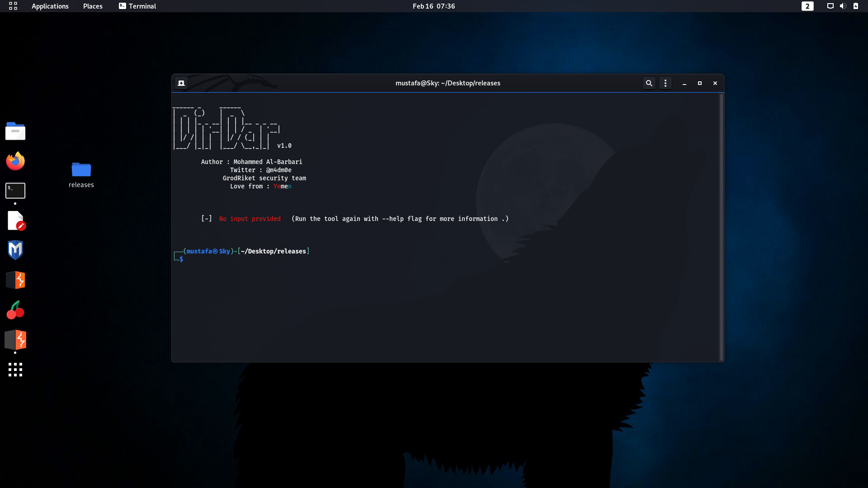Open the Places menu
Viewport: 868px width, 488px height.
(93, 6)
